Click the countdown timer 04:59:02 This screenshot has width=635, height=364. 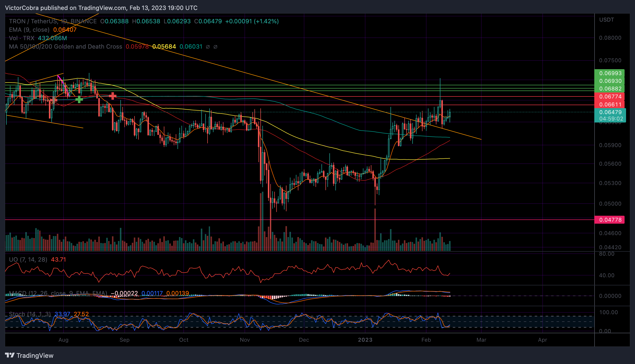coord(611,119)
